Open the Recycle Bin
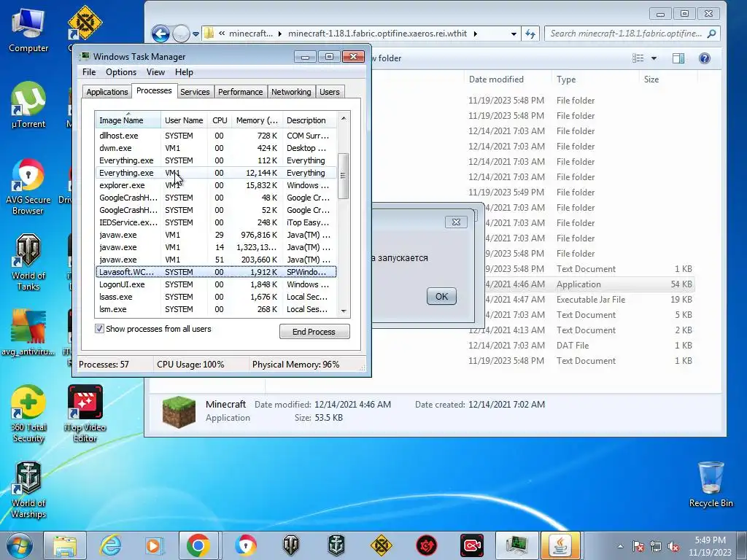The width and height of the screenshot is (747, 560). point(711,485)
